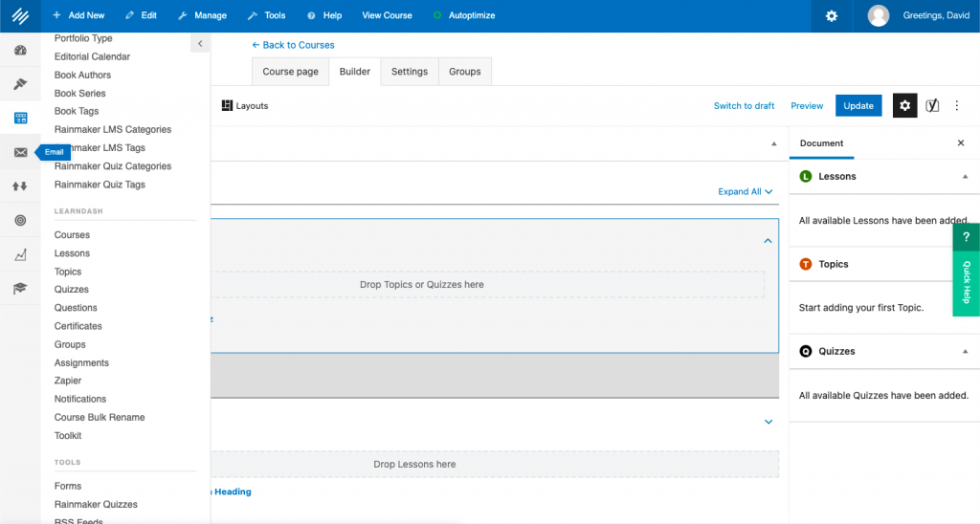The height and width of the screenshot is (524, 980).
Task: Open the Add New menu
Action: pos(78,15)
